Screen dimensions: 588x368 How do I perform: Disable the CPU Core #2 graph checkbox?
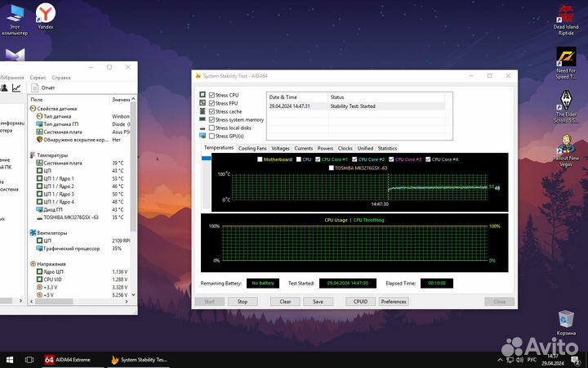click(x=354, y=159)
